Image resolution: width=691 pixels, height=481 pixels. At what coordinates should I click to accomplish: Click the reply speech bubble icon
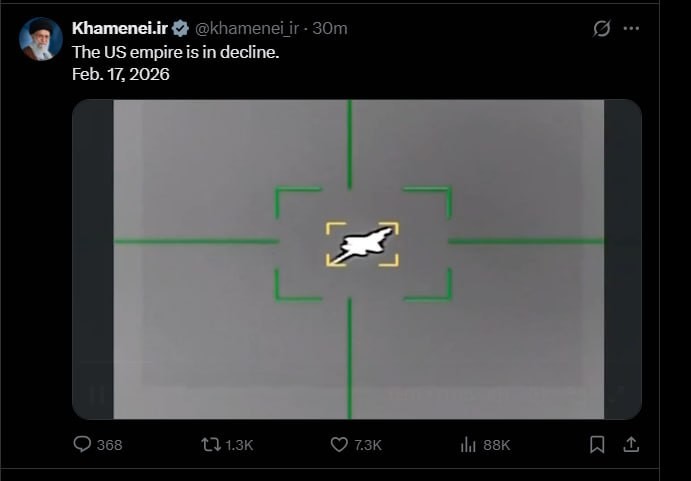click(x=82, y=444)
